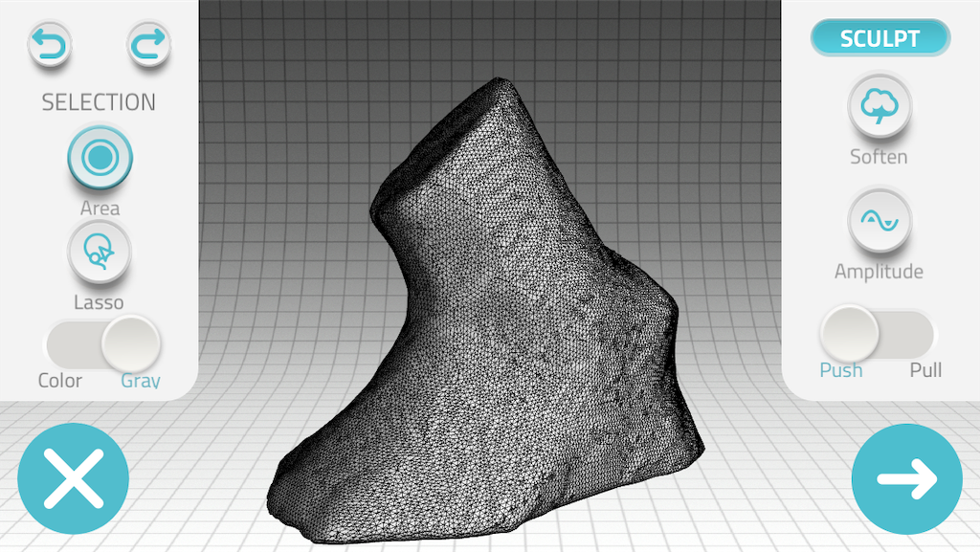Click the Pull label
Screen dimensions: 980x552
[925, 369]
